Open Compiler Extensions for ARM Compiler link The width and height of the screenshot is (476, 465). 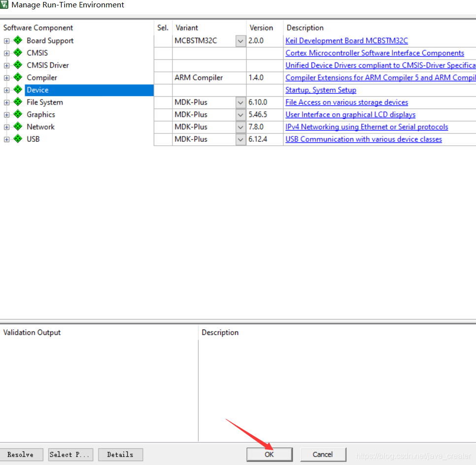[x=380, y=78]
